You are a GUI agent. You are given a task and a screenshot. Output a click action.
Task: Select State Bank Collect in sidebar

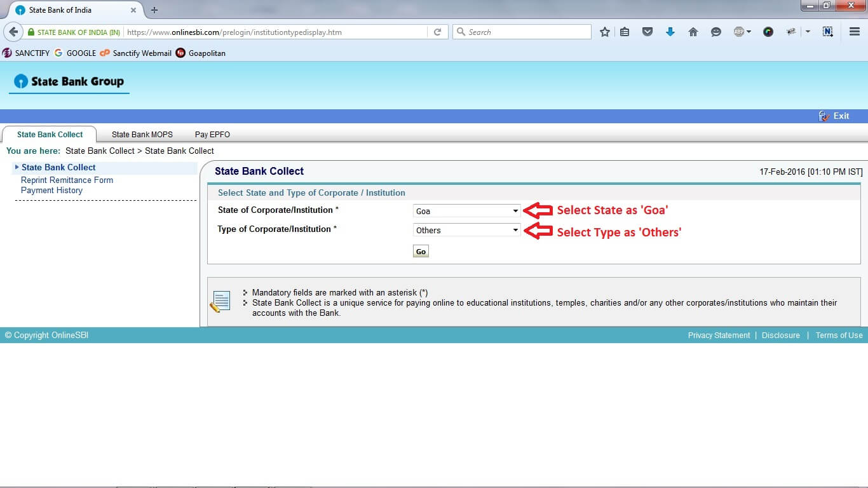(58, 168)
